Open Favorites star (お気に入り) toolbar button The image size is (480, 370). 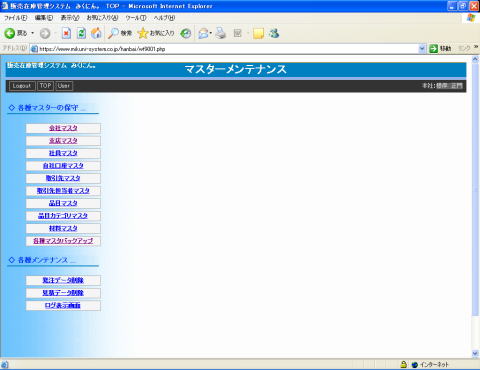[x=156, y=33]
